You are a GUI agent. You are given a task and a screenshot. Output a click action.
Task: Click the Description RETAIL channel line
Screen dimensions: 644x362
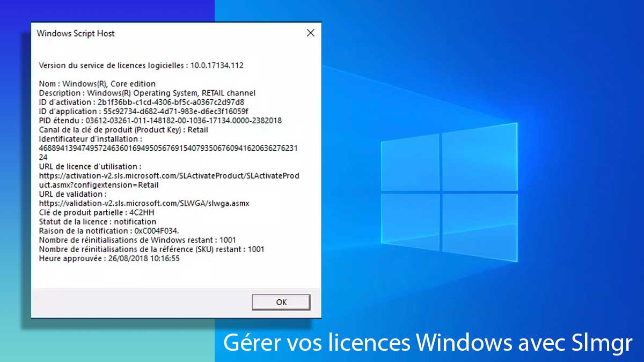[147, 93]
